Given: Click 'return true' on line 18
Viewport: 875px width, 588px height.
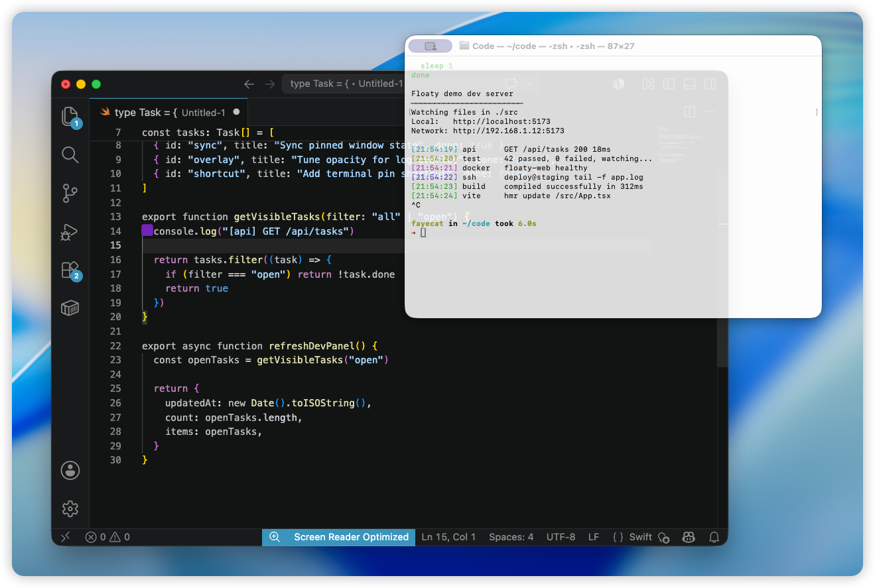Looking at the screenshot, I should [196, 288].
